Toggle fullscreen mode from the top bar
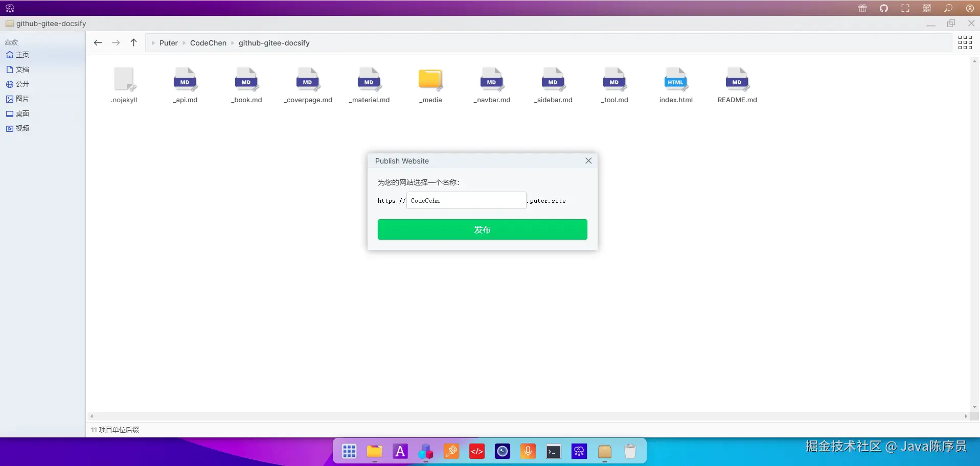 pos(905,8)
